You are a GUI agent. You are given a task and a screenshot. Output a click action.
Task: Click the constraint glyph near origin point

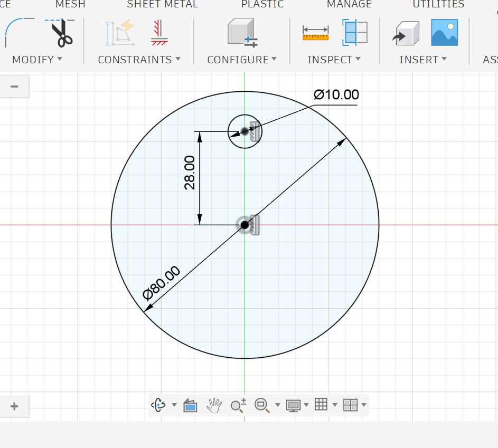(254, 225)
